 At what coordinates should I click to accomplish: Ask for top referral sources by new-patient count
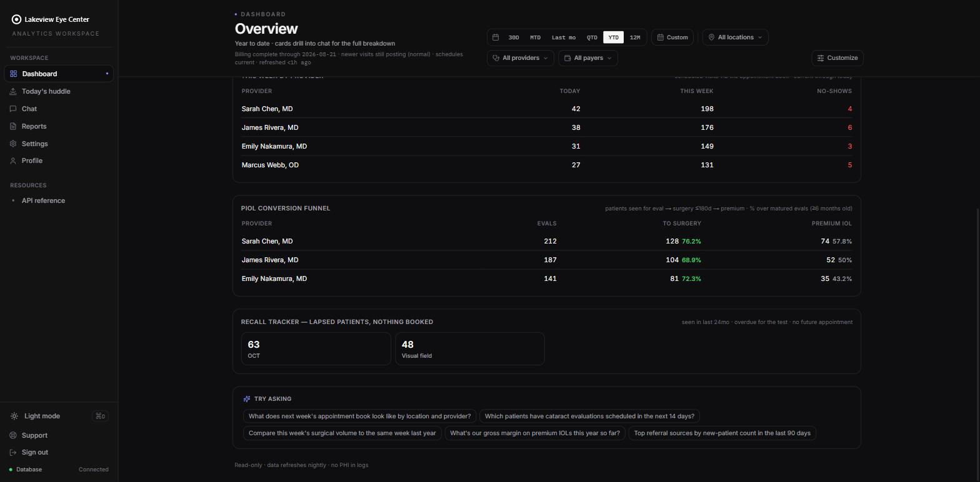pos(722,433)
